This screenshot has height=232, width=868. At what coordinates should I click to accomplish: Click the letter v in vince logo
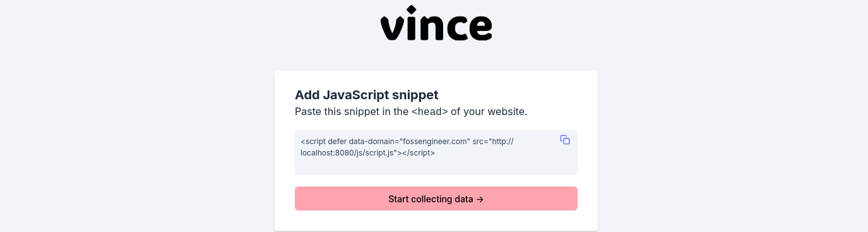(x=393, y=28)
